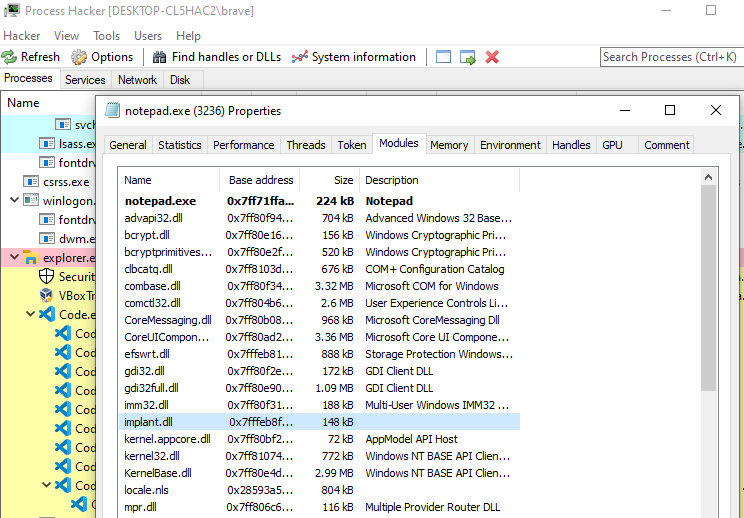Click the red X terminate icon
The image size is (744, 518).
pos(492,57)
